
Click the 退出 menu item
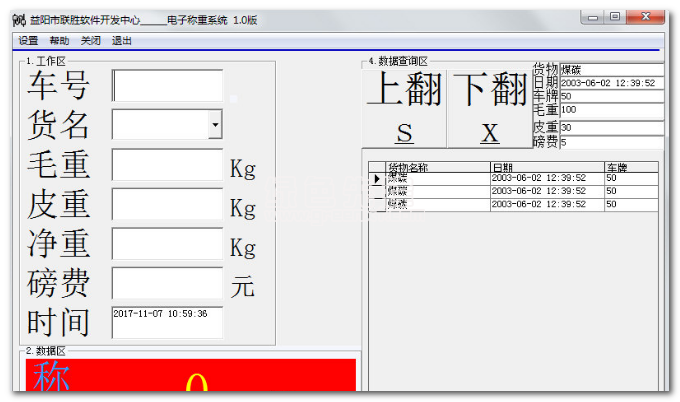(x=122, y=41)
